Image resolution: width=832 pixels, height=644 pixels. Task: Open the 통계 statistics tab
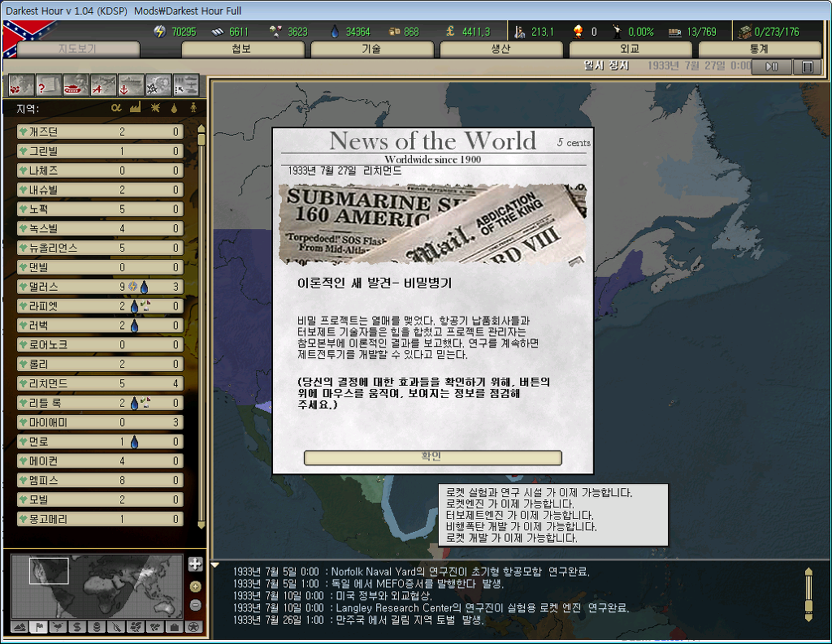[760, 49]
